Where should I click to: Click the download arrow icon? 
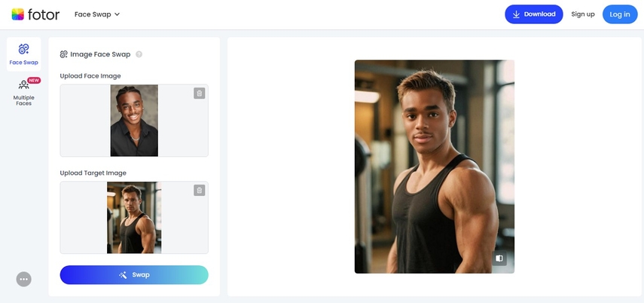coord(516,14)
